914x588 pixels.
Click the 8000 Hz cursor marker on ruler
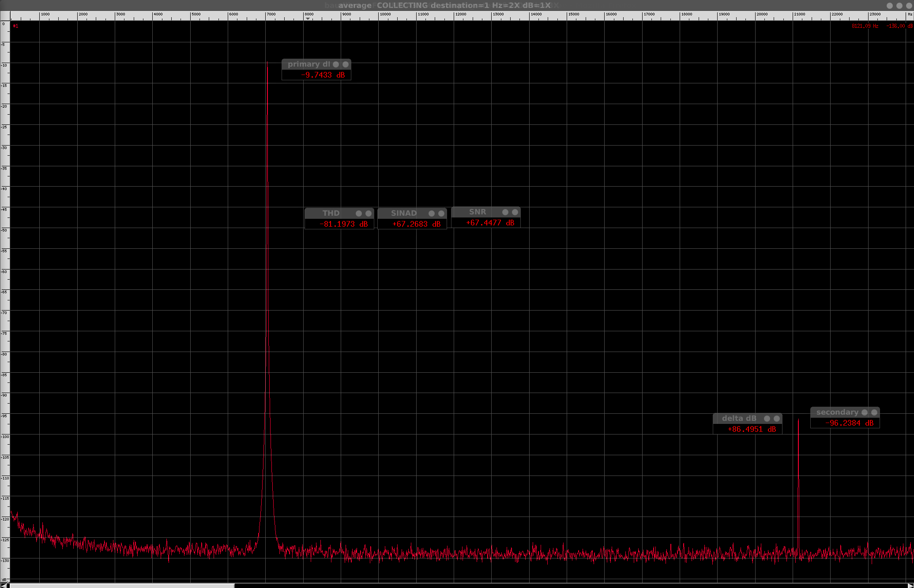point(308,19)
